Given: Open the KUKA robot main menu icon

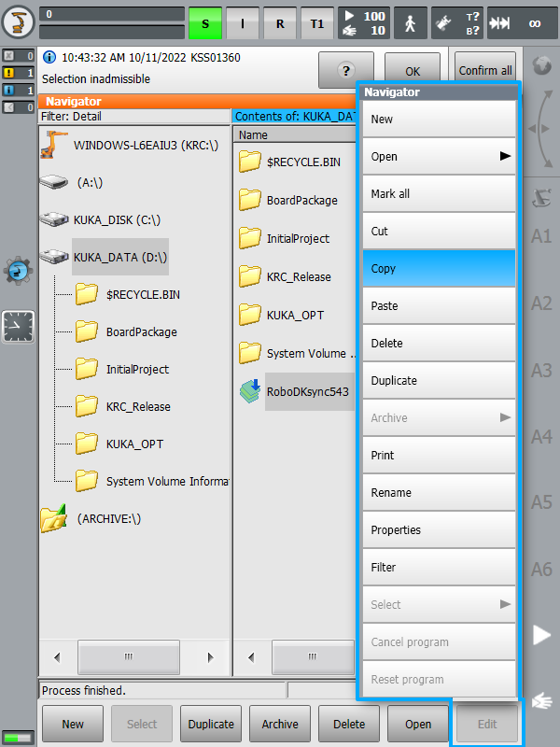Looking at the screenshot, I should tap(18, 21).
